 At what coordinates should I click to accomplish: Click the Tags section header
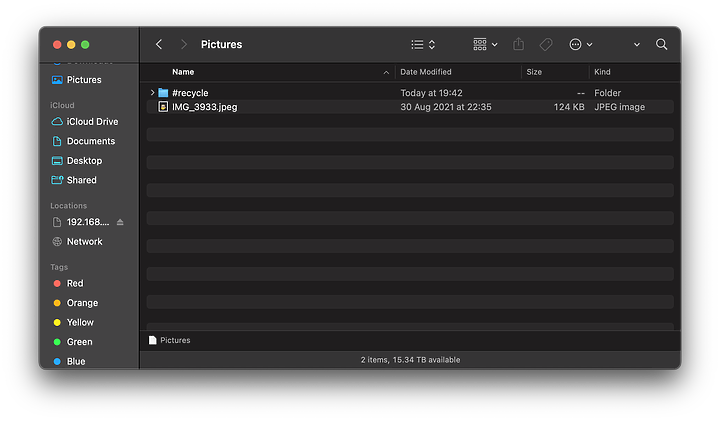click(x=59, y=267)
